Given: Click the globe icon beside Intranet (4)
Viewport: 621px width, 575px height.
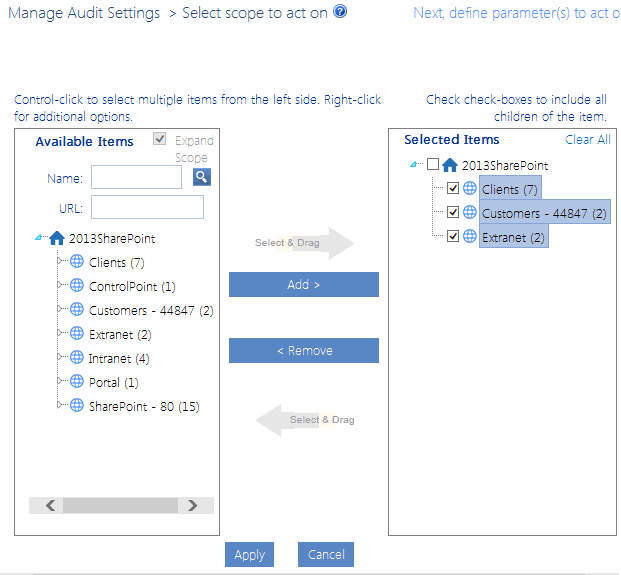Looking at the screenshot, I should [x=77, y=358].
